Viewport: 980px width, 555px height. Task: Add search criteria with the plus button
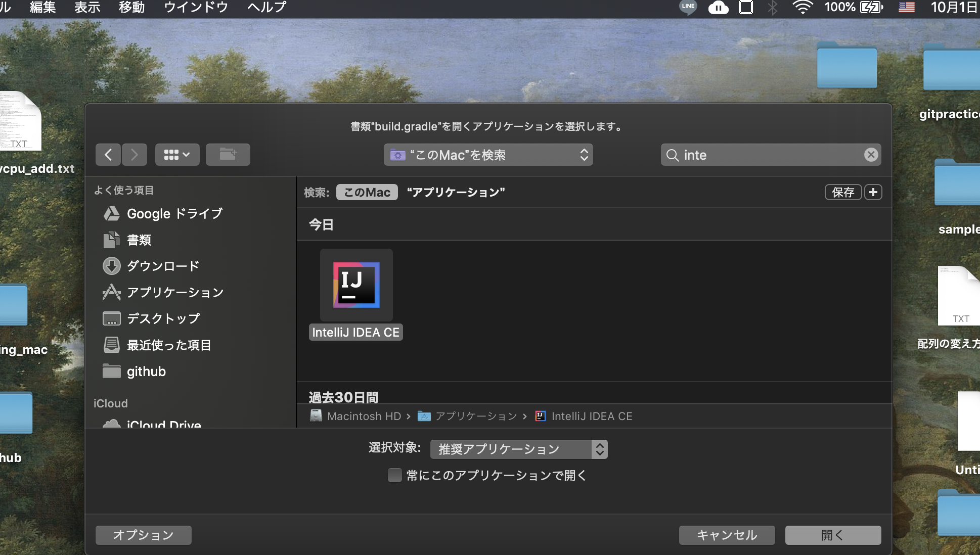(873, 192)
